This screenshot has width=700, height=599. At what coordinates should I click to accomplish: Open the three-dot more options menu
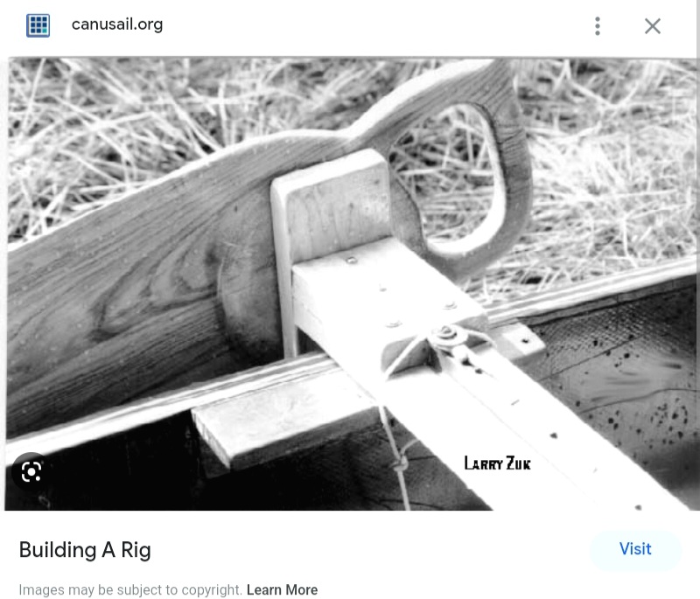coord(598,26)
